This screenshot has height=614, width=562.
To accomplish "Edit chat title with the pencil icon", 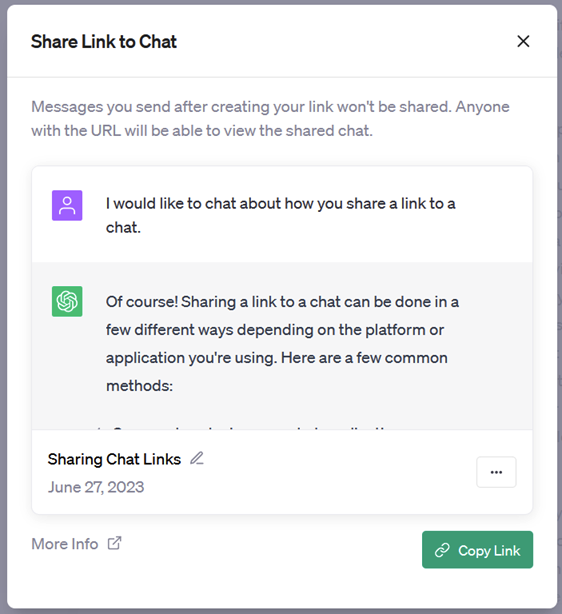I will [197, 458].
